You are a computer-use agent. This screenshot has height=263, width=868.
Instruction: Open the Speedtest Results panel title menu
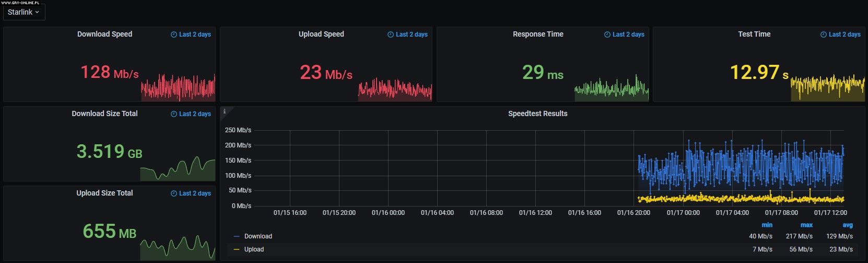pyautogui.click(x=537, y=113)
